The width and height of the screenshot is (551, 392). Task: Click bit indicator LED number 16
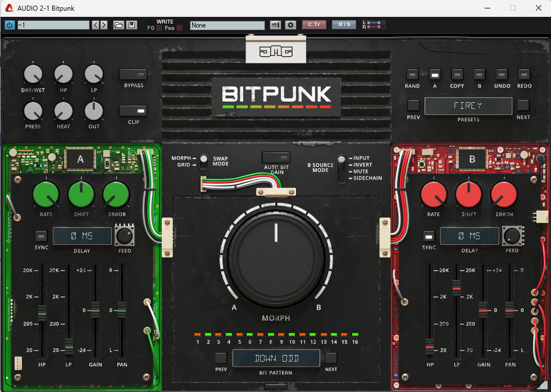click(x=356, y=334)
